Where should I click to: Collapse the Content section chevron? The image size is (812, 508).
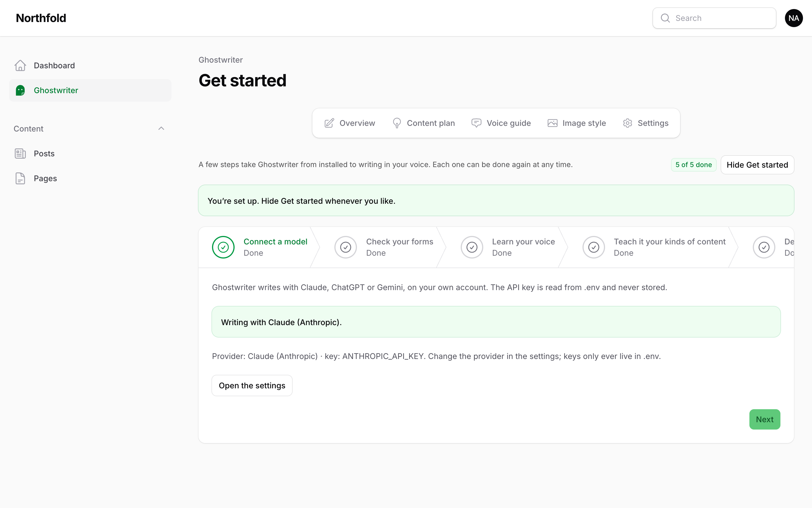(x=161, y=129)
